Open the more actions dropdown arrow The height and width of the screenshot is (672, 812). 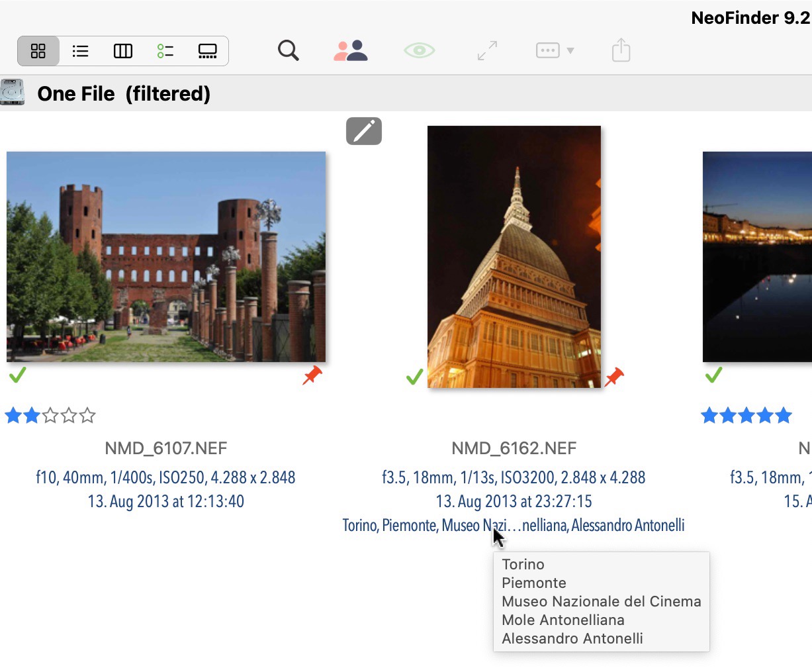tap(570, 51)
